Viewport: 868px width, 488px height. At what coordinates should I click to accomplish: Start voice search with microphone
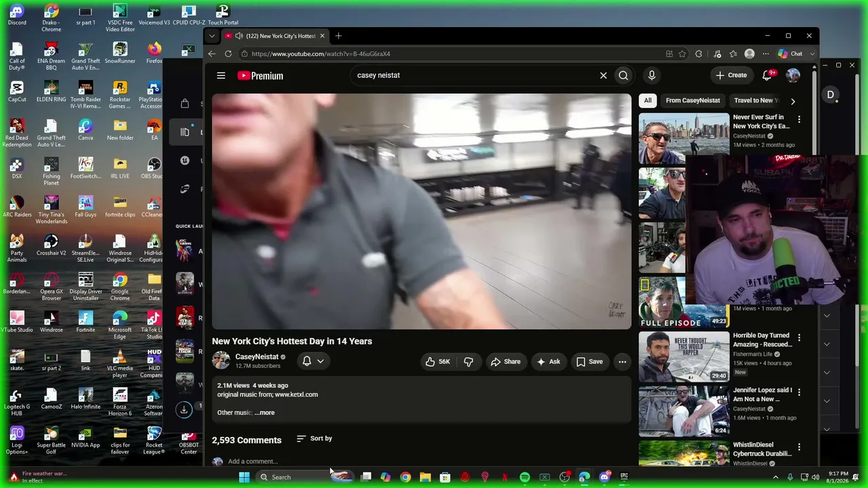651,75
